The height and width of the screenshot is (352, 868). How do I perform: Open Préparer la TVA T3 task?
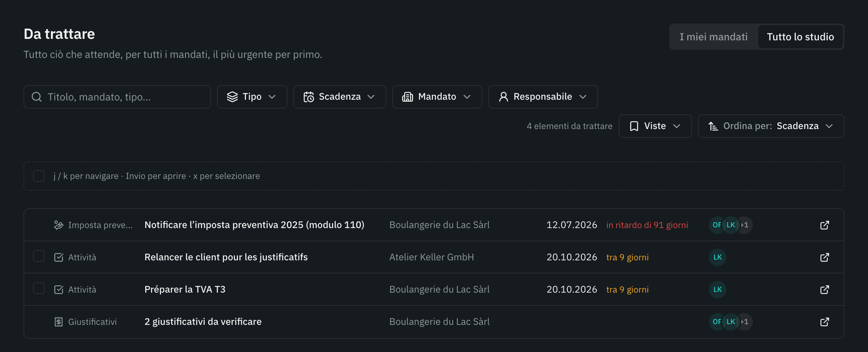tap(185, 289)
